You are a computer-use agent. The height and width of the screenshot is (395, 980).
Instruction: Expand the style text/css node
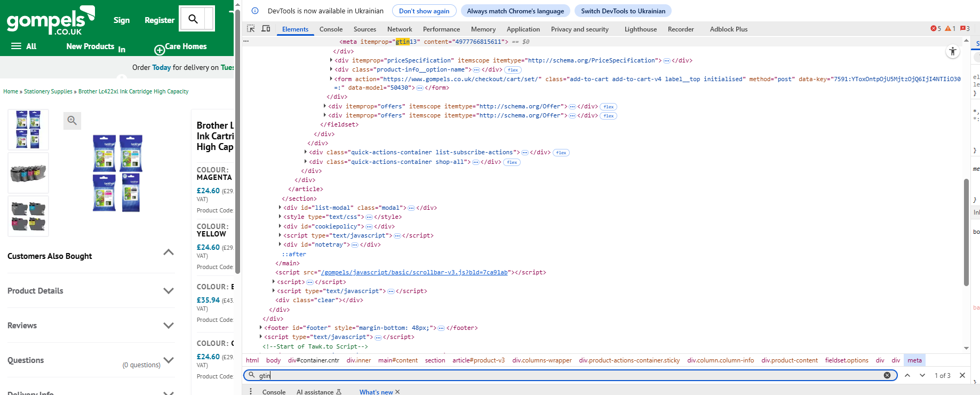click(280, 217)
